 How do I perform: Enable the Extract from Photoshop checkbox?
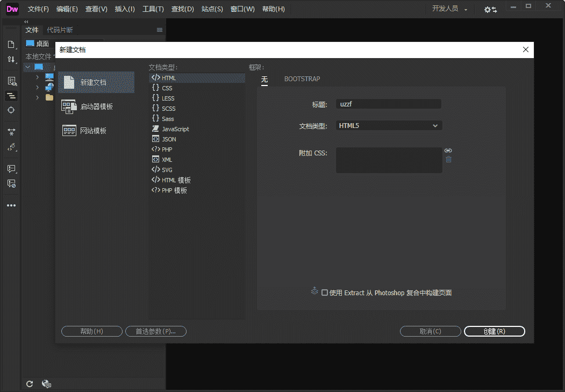[x=324, y=293]
